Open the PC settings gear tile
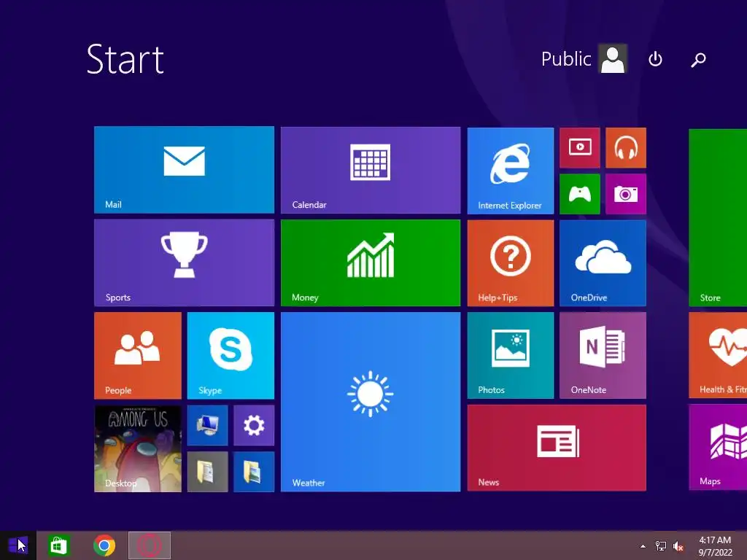Viewport: 747px width, 560px height. (x=253, y=425)
